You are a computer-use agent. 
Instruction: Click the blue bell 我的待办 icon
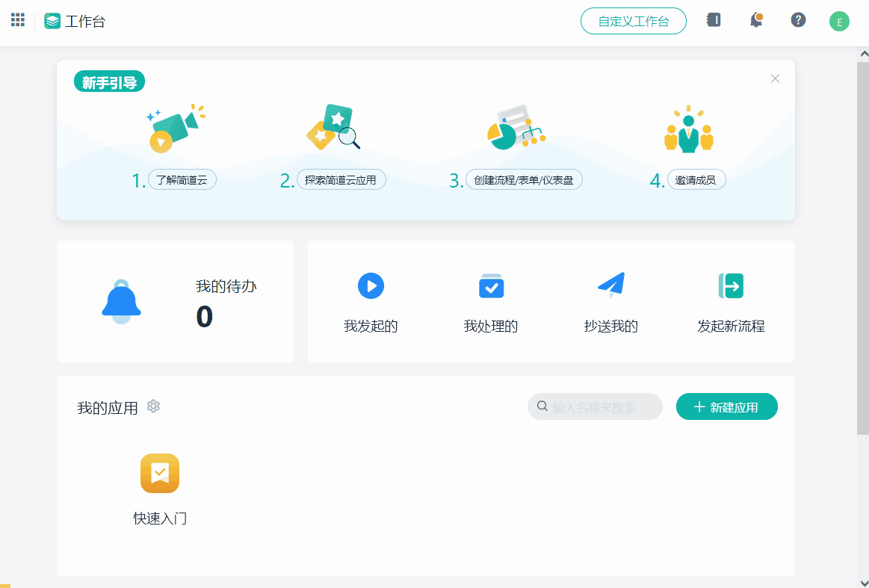pos(121,302)
